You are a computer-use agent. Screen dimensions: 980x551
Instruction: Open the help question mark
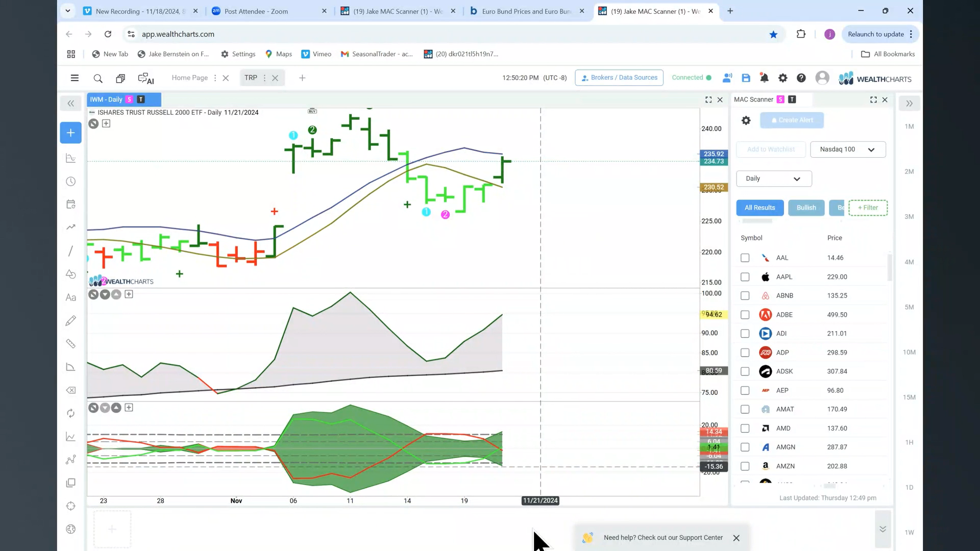coord(801,78)
